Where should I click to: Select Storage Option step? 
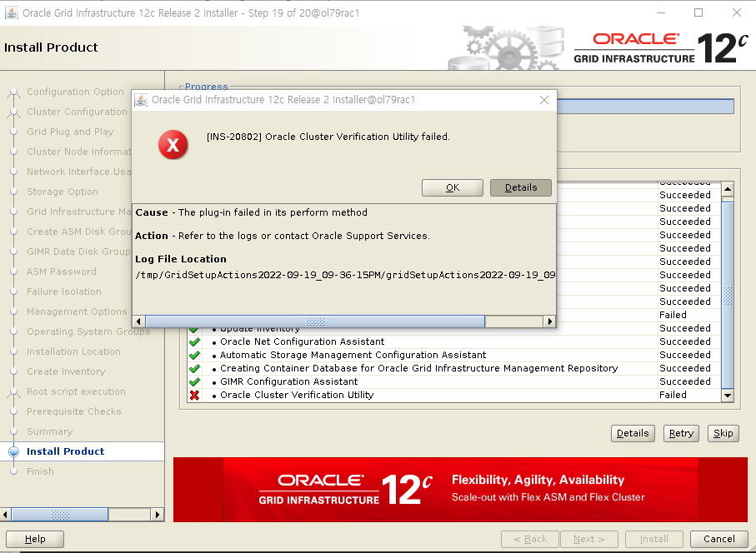[63, 192]
